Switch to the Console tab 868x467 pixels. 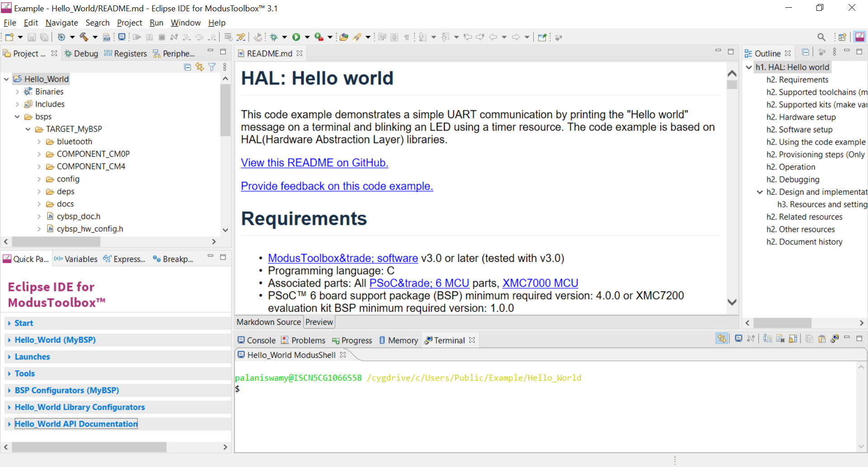coord(256,340)
